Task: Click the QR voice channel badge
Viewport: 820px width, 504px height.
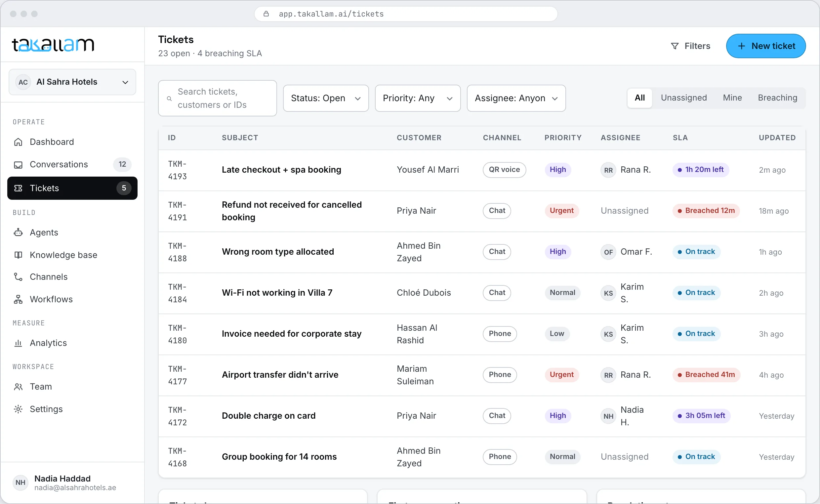Action: click(504, 170)
